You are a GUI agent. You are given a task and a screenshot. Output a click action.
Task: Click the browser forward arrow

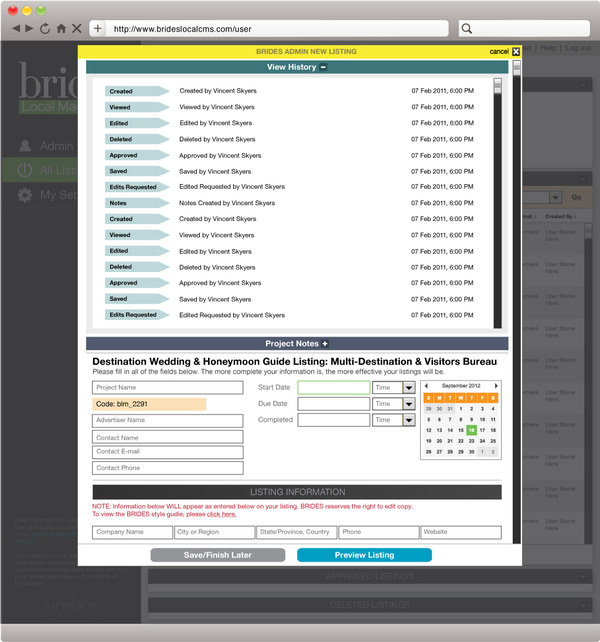click(29, 29)
